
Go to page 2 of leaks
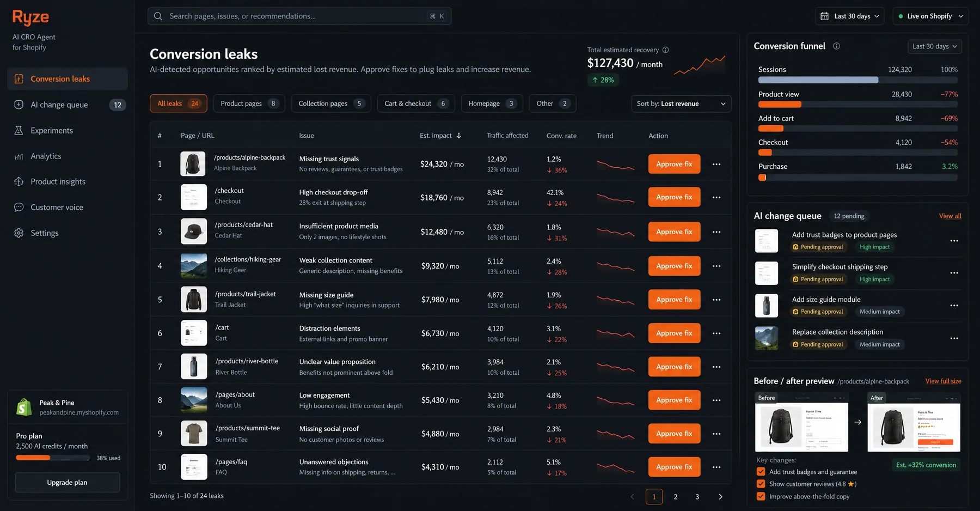[x=676, y=497]
